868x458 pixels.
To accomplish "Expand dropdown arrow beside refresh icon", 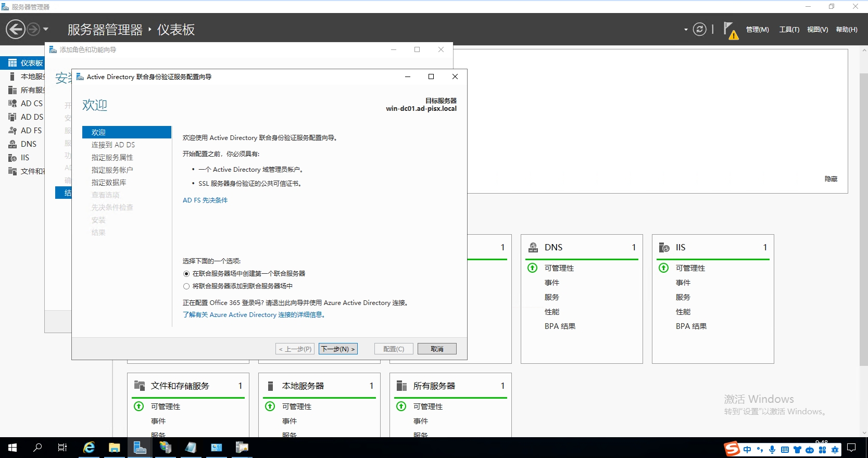I will pos(686,30).
